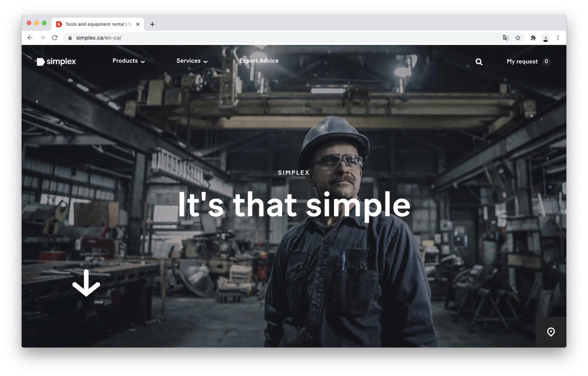Screen dimensions: 588x376
Task: Open the Chrome three-dot menu
Action: [x=558, y=38]
